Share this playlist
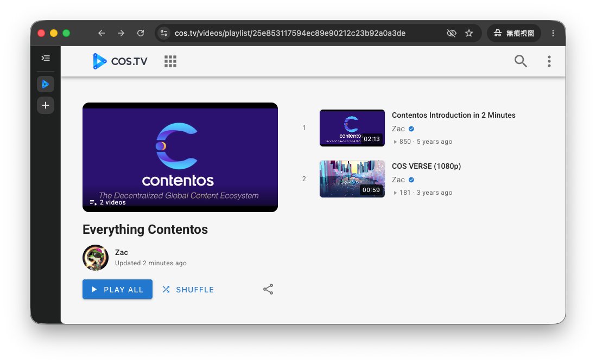The image size is (596, 364). pos(268,289)
